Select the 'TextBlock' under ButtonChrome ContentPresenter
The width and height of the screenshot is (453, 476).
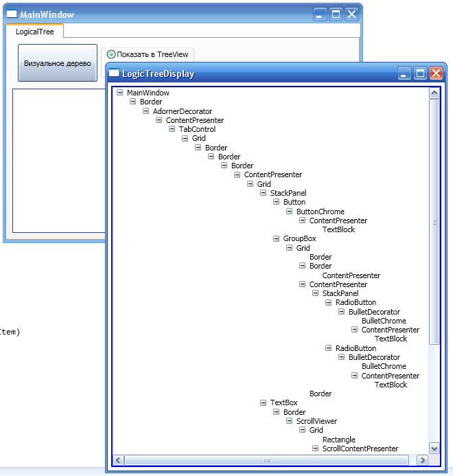[x=338, y=229]
